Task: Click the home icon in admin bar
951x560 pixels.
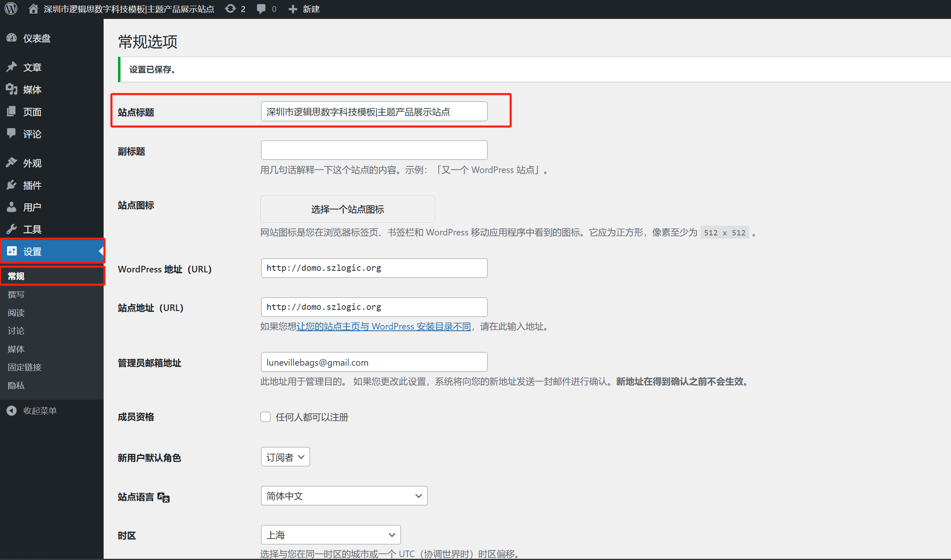Action: click(x=33, y=9)
